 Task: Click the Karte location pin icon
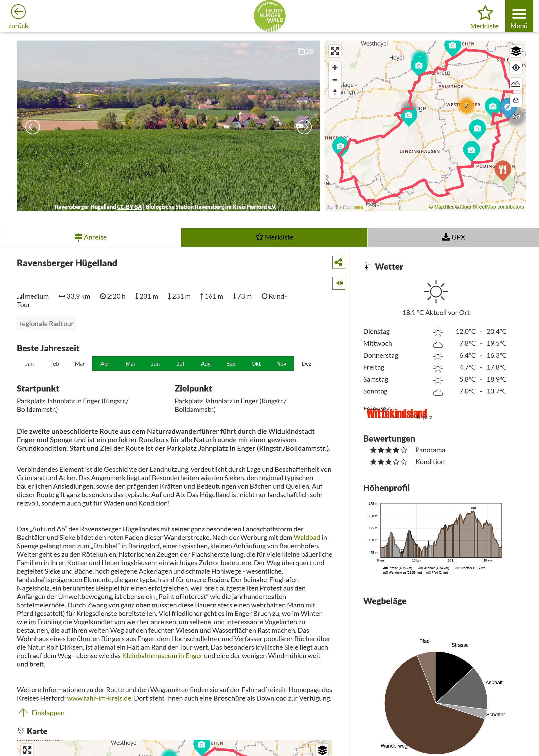(x=21, y=731)
